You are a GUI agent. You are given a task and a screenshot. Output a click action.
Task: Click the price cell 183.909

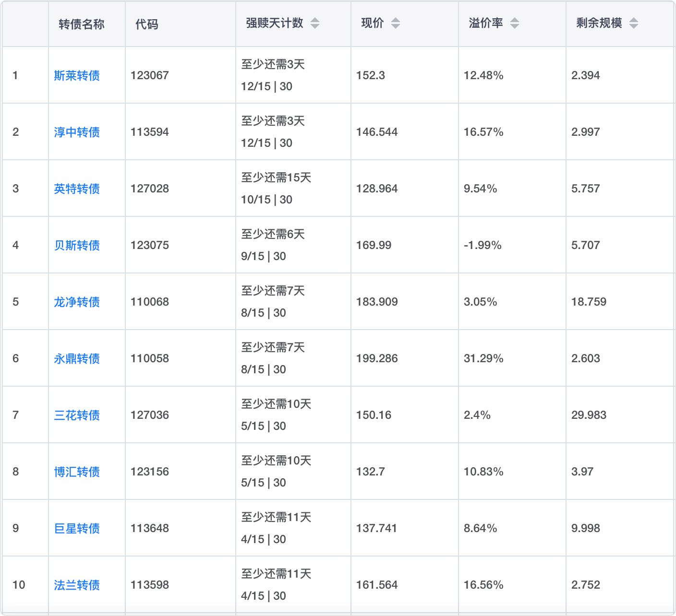point(377,302)
